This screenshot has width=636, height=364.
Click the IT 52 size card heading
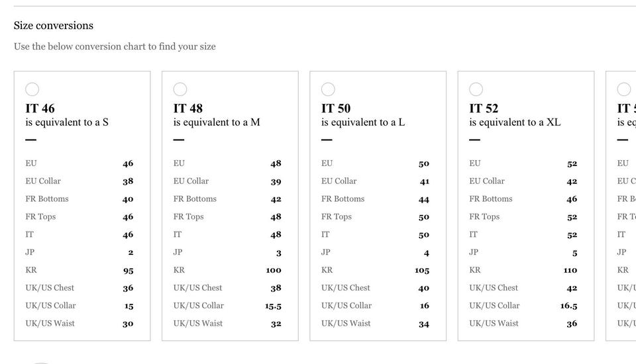pyautogui.click(x=484, y=109)
